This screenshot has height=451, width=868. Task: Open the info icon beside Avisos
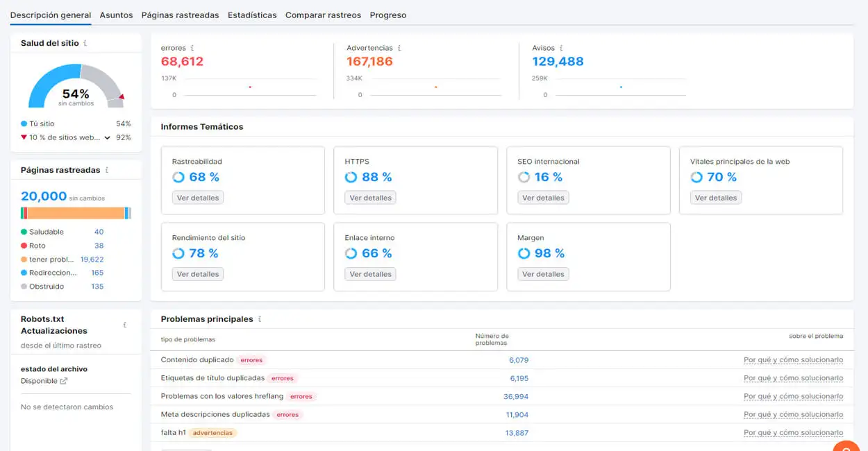point(561,48)
